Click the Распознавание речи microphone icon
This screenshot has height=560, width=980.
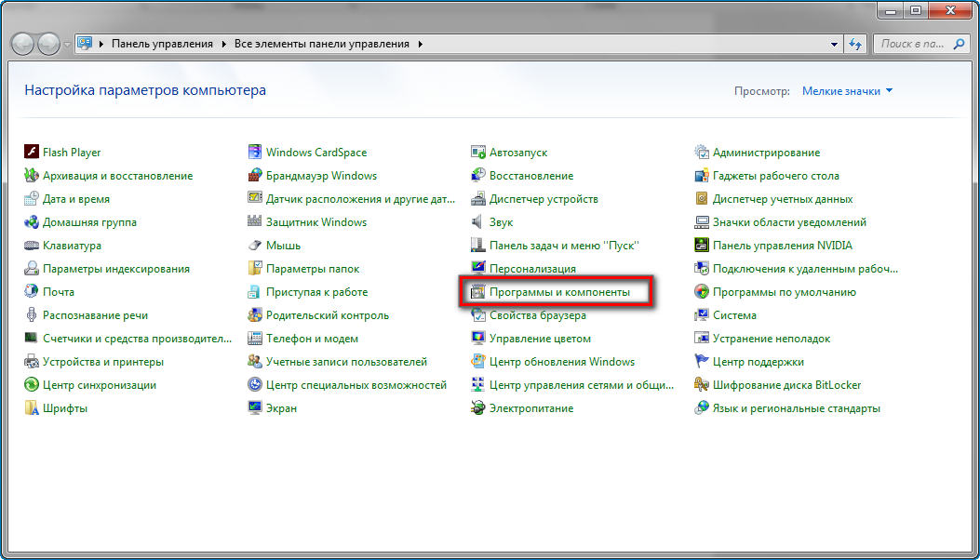(32, 315)
